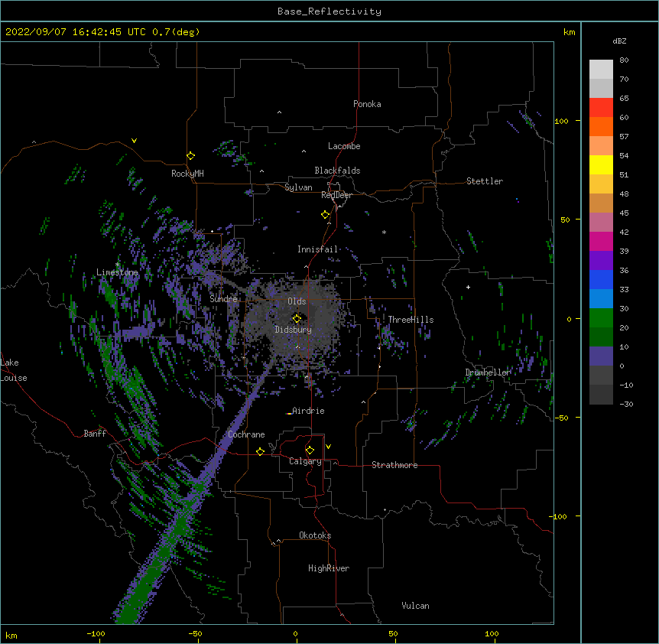
Task: Click the -30 value on the dBZ scale
Action: click(x=626, y=404)
